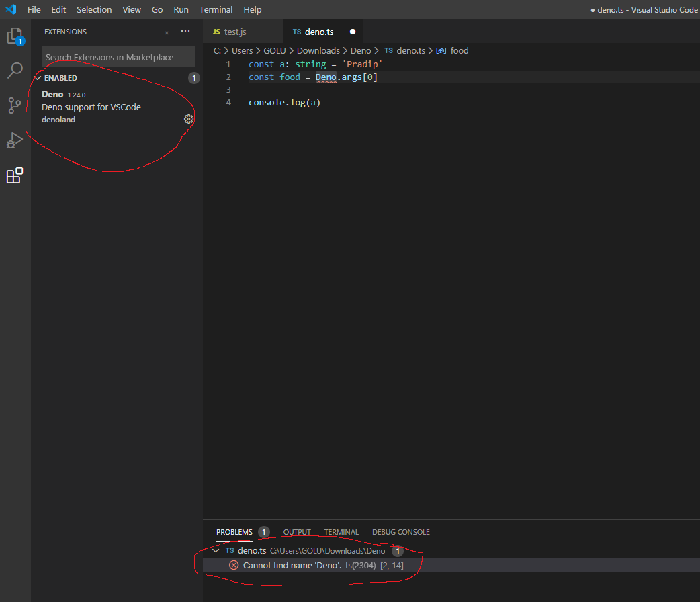Open the Deno extension manage gear
Screen dimensions: 700x602
188,118
